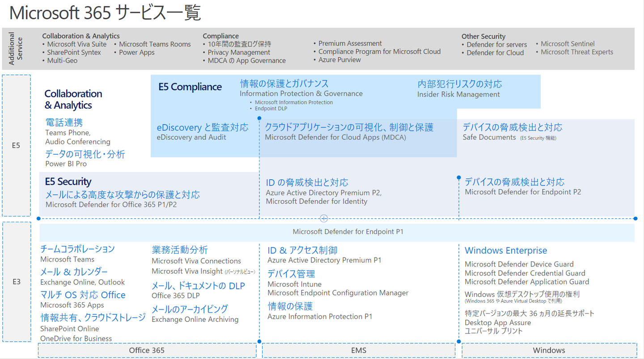
Task: Click the "内部犯行リスクの対応" heading
Action: pos(460,84)
